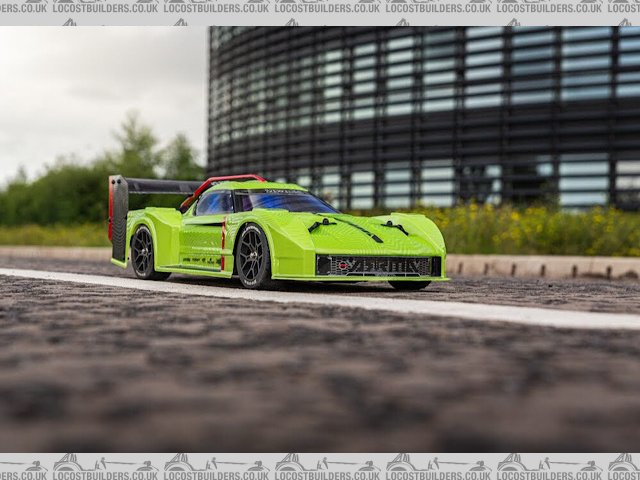The image size is (640, 480).
Task: Click the blurred asphalt in the foreground
Action: point(300,390)
